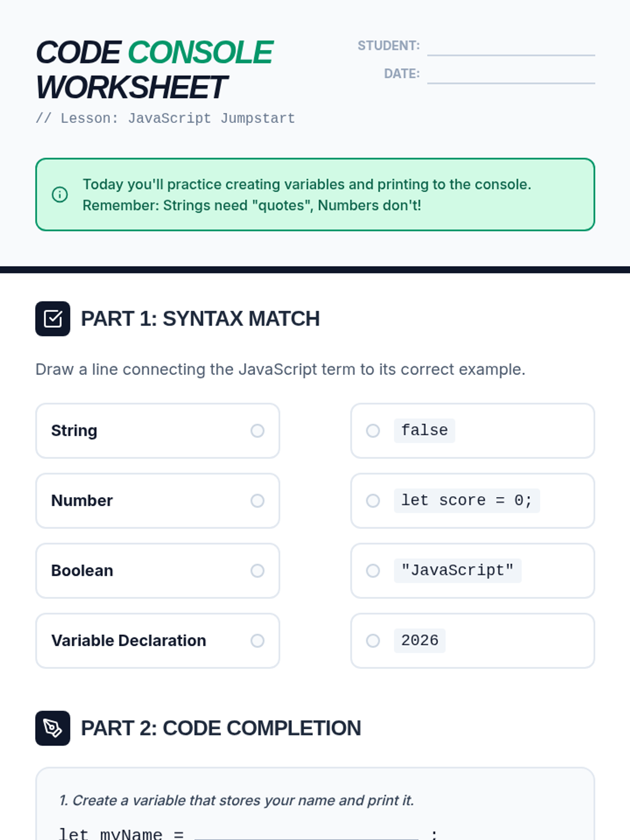The height and width of the screenshot is (840, 630).
Task: Select the circle beside "JavaScript"
Action: [x=373, y=571]
